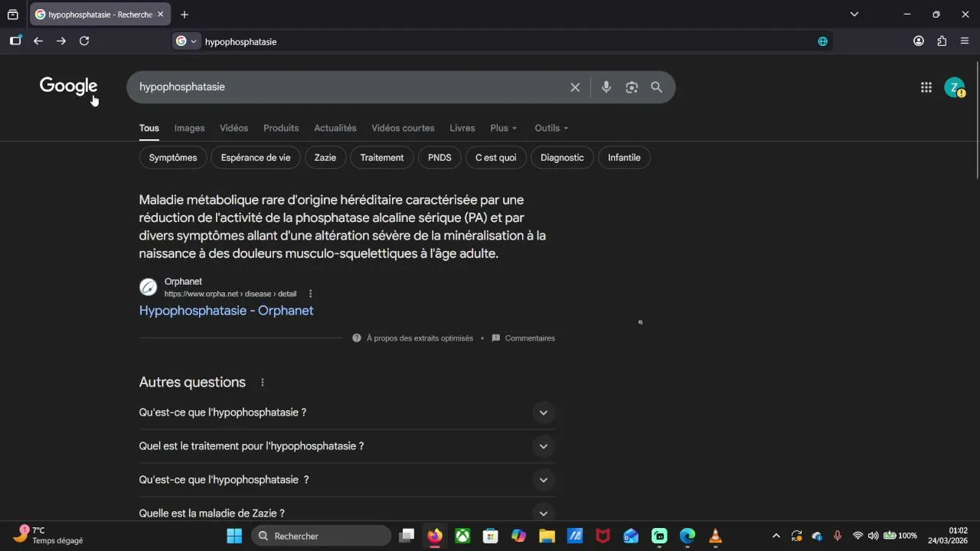Open the search engine dropdown in address bar
This screenshot has height=551, width=980.
point(186,41)
